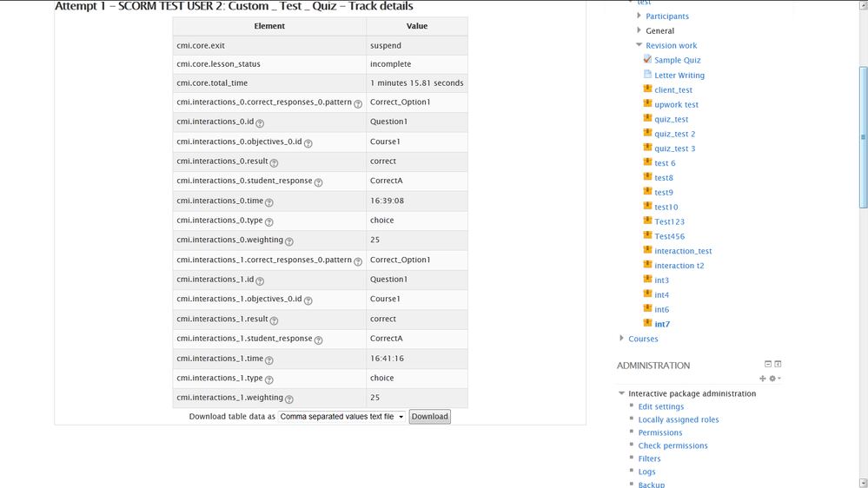Select the '1 minutes 15.81 seconds' value
The height and width of the screenshot is (488, 868).
417,83
